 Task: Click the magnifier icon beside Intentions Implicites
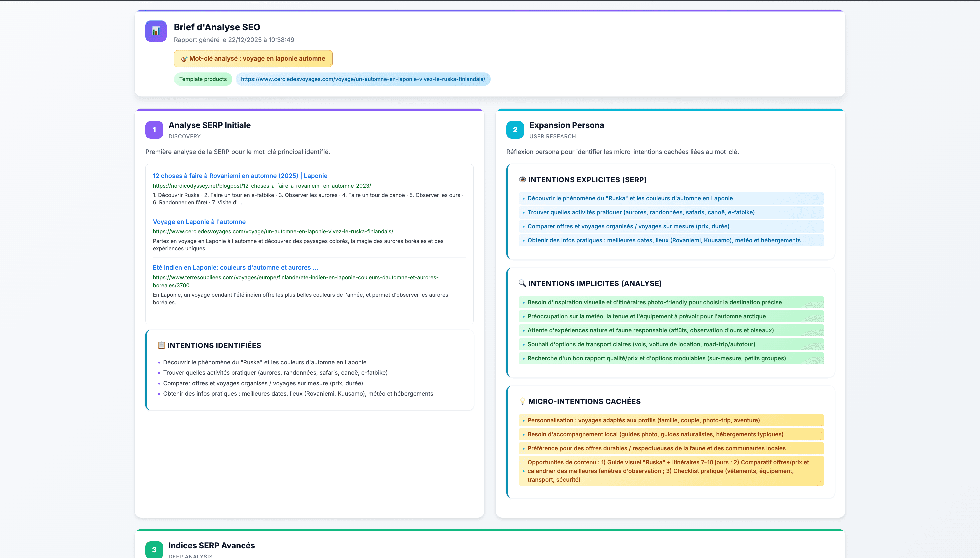(522, 283)
